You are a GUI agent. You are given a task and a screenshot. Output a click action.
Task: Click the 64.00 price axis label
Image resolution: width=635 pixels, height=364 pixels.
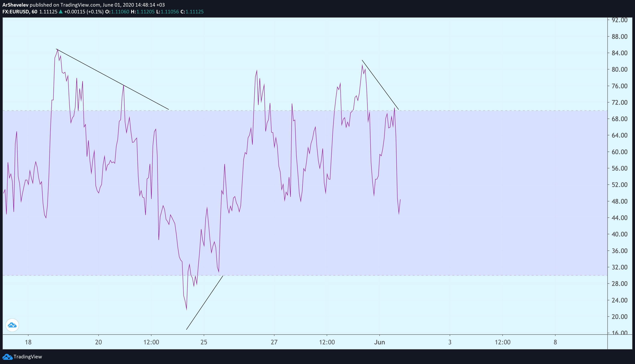[x=620, y=135]
